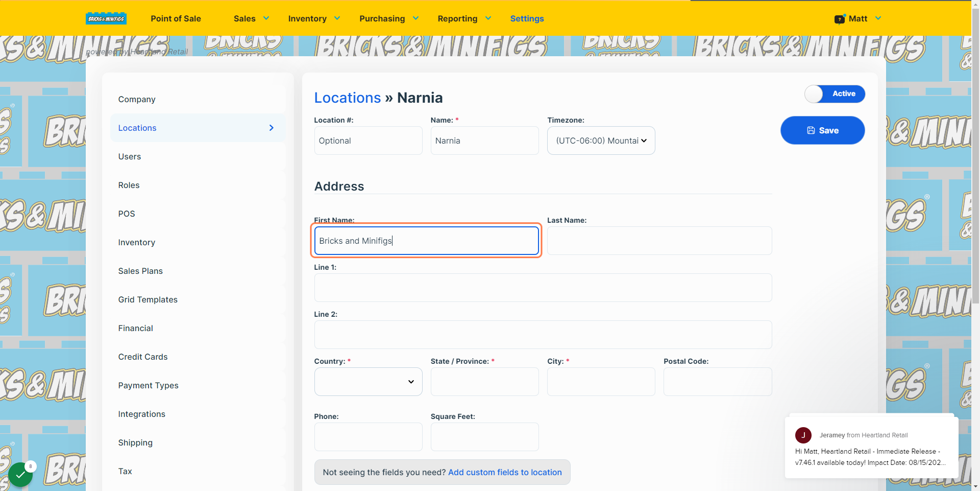Expand the Sales menu
This screenshot has height=491, width=980.
[251, 18]
